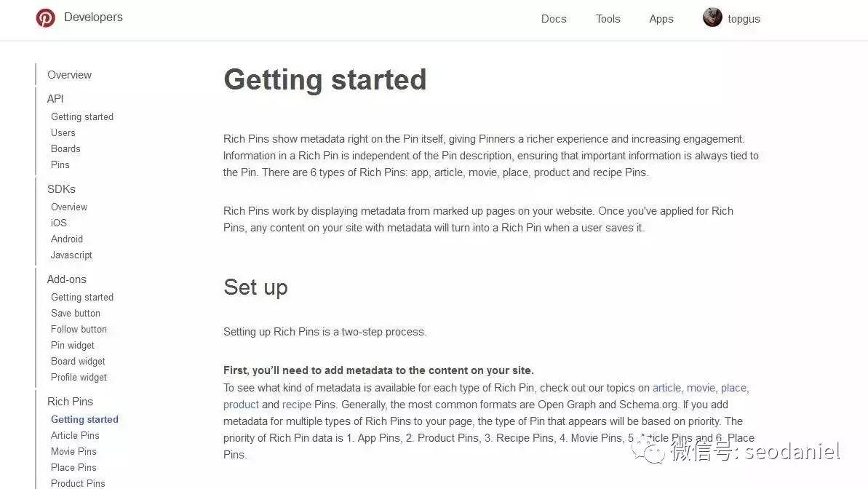The width and height of the screenshot is (868, 489).
Task: Click the Pinterest logo icon
Action: [45, 17]
